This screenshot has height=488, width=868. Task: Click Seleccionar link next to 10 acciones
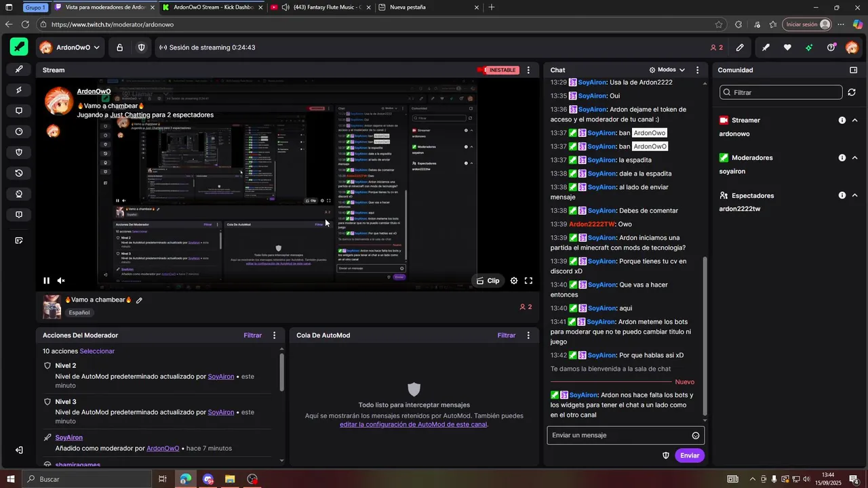point(97,351)
